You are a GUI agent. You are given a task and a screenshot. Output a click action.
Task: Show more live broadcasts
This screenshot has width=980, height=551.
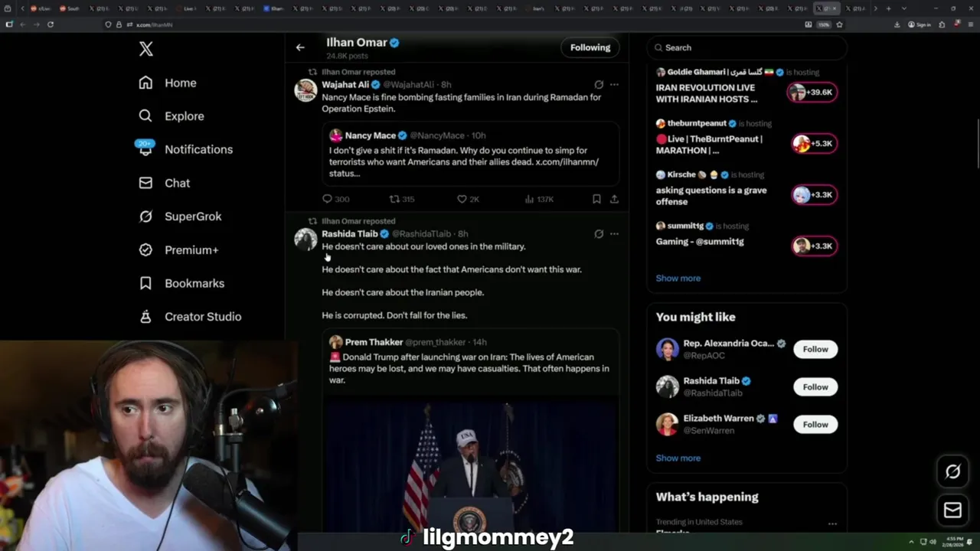pos(678,278)
